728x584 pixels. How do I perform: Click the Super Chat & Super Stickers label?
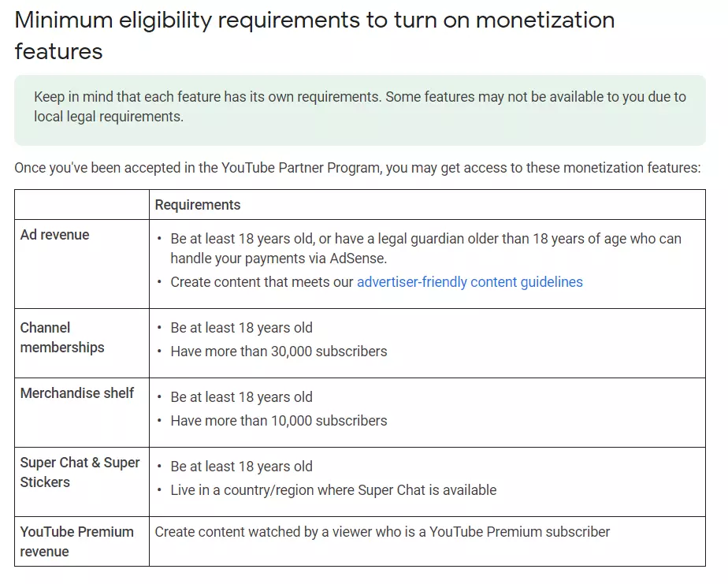pos(80,472)
